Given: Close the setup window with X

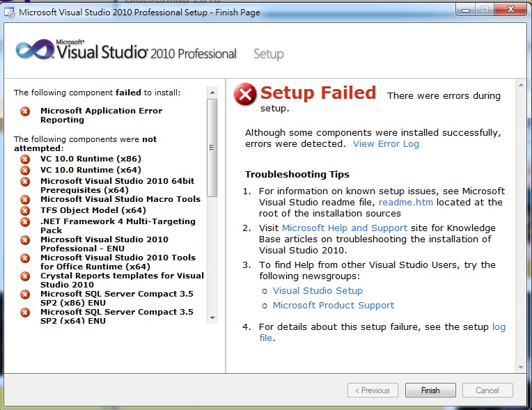Looking at the screenshot, I should click(x=510, y=10).
